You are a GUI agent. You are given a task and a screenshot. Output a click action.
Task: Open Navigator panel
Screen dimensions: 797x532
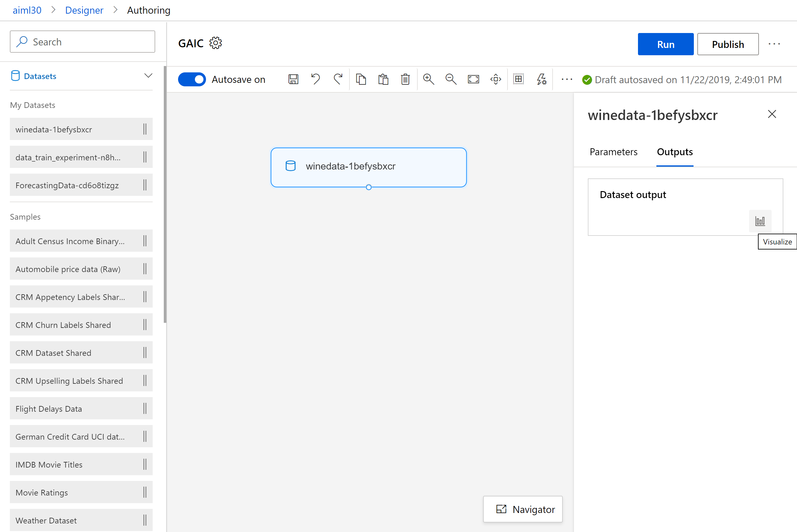(524, 509)
